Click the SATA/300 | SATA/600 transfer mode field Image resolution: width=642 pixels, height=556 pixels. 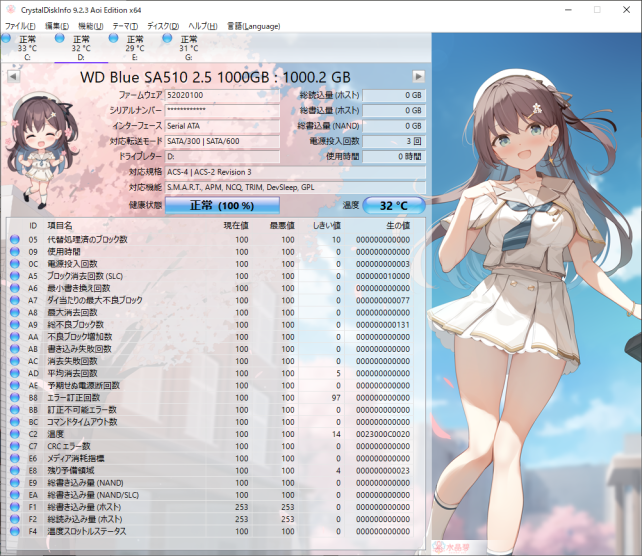click(x=222, y=141)
